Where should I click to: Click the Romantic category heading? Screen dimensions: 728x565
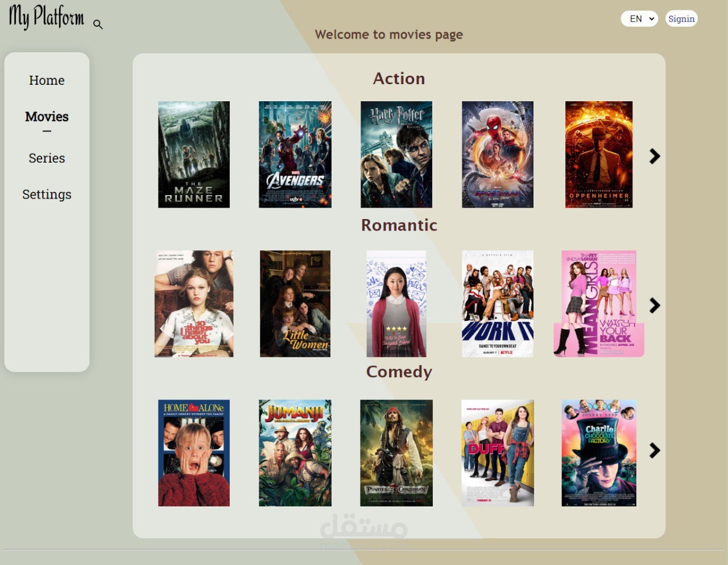[399, 225]
